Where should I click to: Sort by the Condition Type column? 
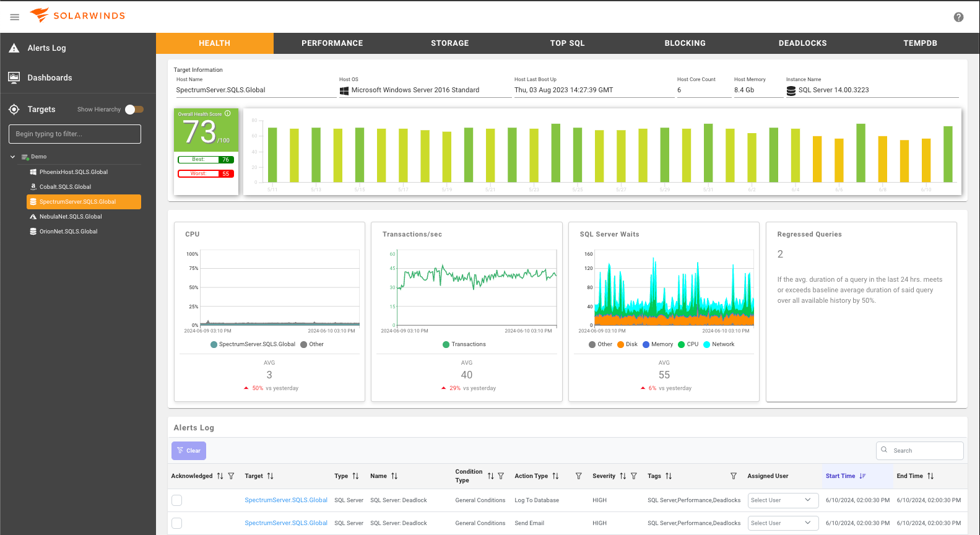pos(490,476)
